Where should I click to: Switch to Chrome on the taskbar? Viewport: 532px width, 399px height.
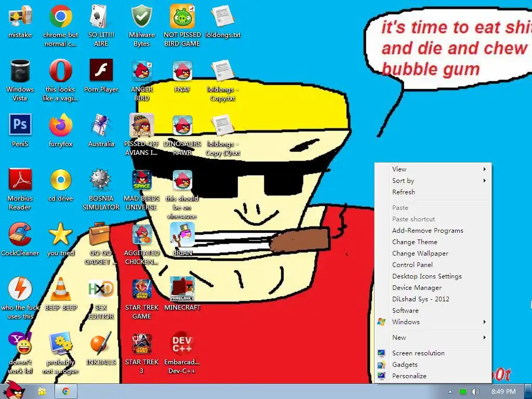(x=66, y=392)
